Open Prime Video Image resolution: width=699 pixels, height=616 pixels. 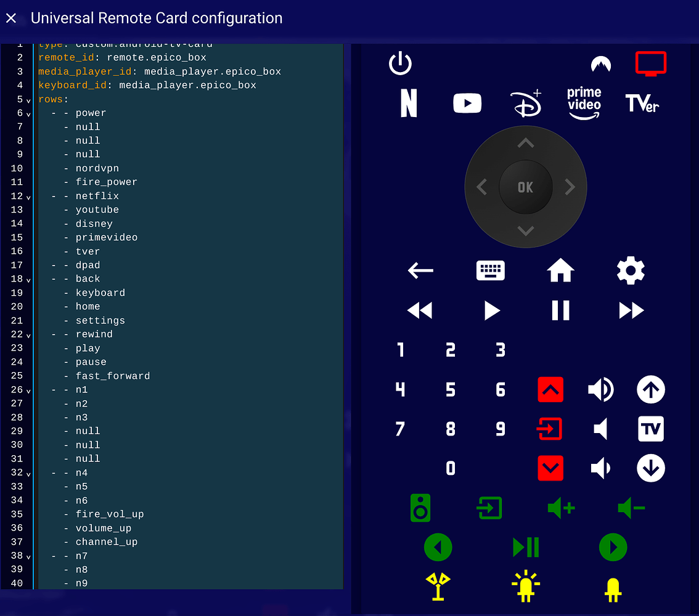pyautogui.click(x=584, y=103)
